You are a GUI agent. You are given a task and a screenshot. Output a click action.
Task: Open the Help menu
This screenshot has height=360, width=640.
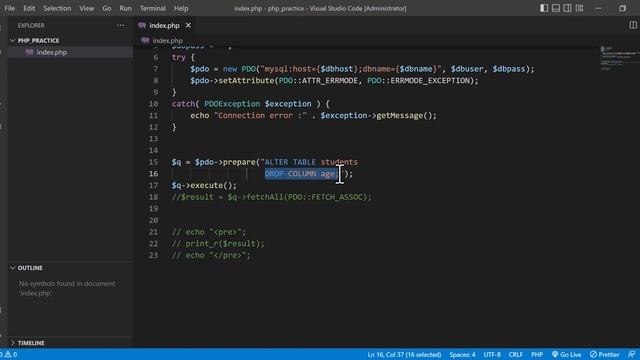[x=181, y=8]
